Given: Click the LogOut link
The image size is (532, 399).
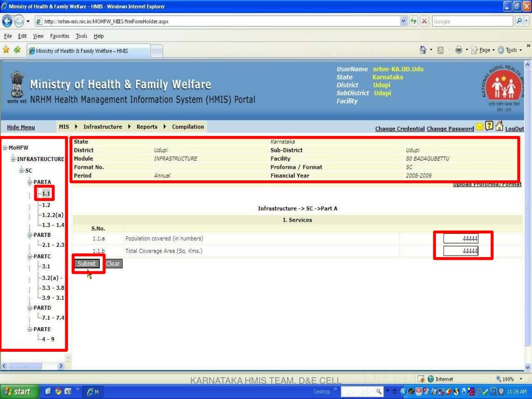Looking at the screenshot, I should tap(514, 129).
